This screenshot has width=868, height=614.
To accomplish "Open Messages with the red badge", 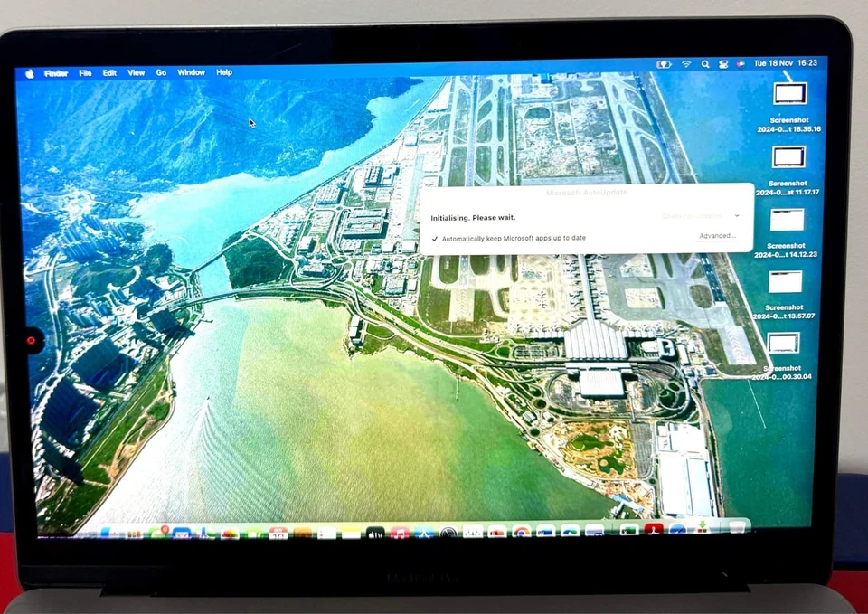I will coord(158,534).
